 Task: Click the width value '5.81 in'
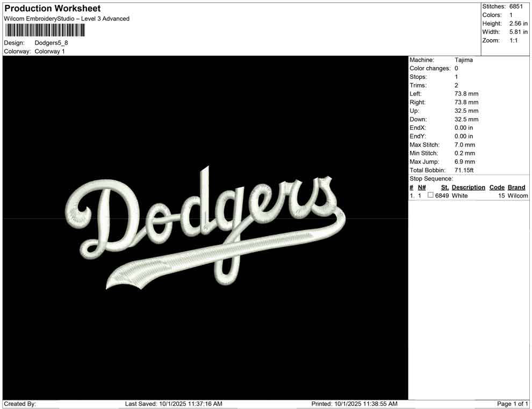(x=519, y=32)
